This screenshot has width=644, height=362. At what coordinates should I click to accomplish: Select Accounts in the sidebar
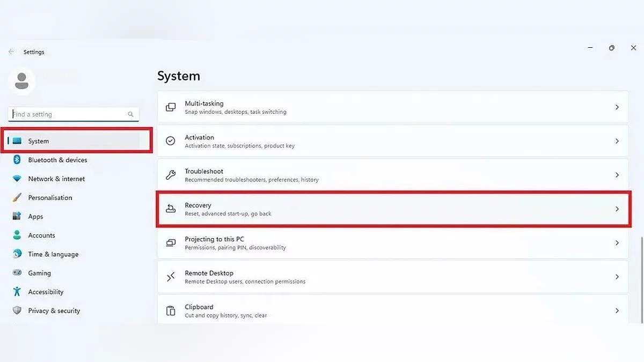coord(41,235)
